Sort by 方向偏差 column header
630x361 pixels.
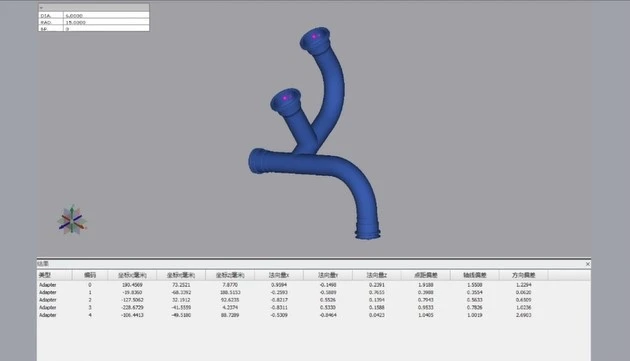point(524,275)
